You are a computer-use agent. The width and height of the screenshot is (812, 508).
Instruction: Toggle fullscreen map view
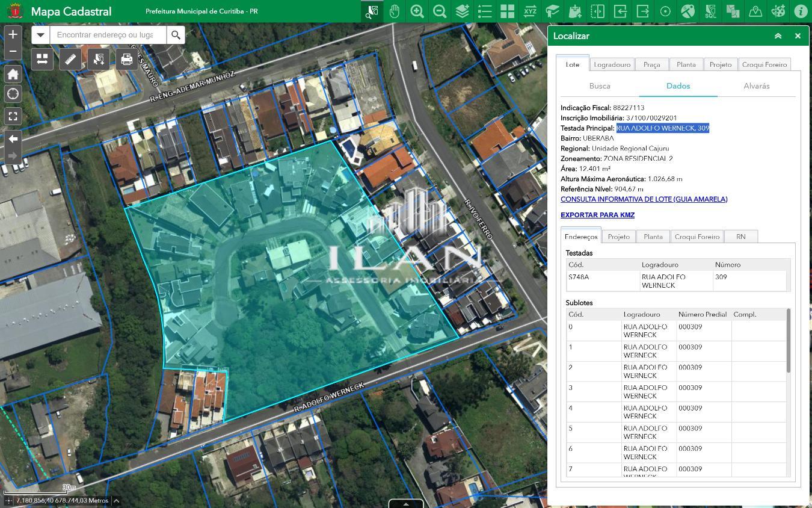pyautogui.click(x=13, y=116)
